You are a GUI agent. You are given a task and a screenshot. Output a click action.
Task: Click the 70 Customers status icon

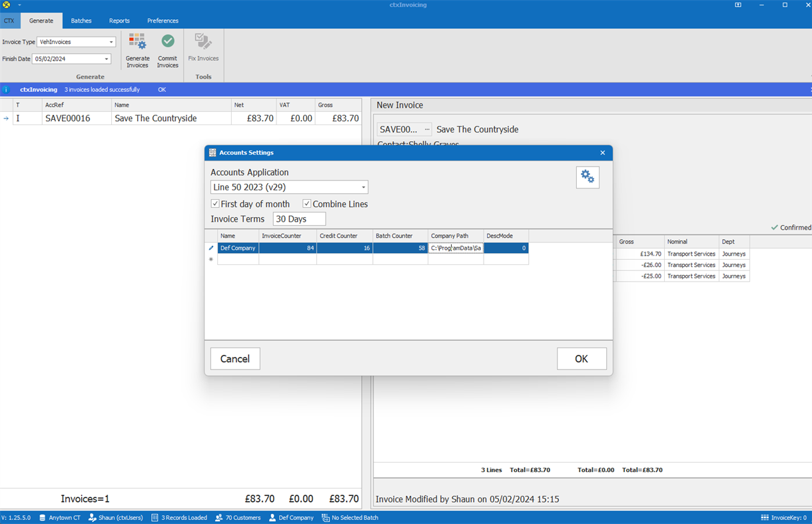tap(218, 517)
